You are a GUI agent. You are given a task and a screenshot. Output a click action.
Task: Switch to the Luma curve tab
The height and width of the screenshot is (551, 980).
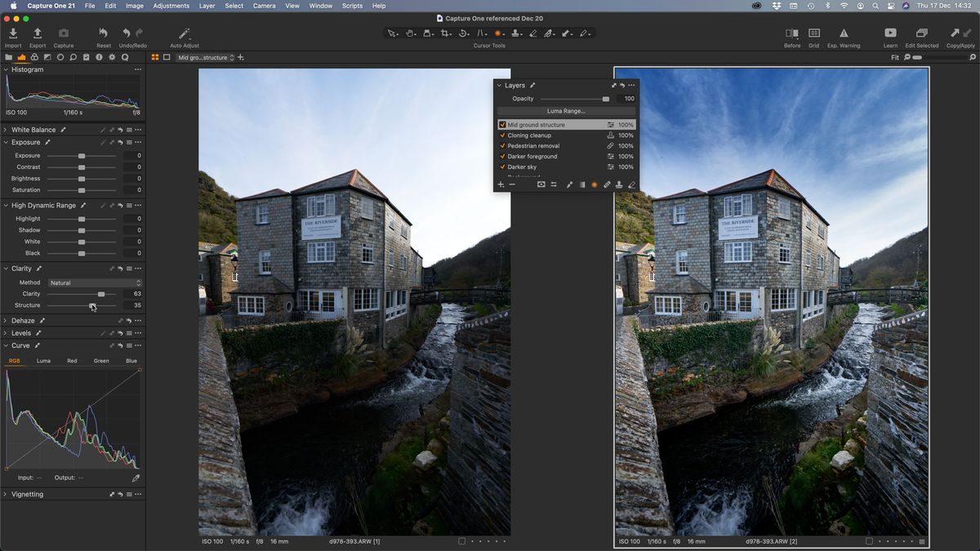(43, 360)
